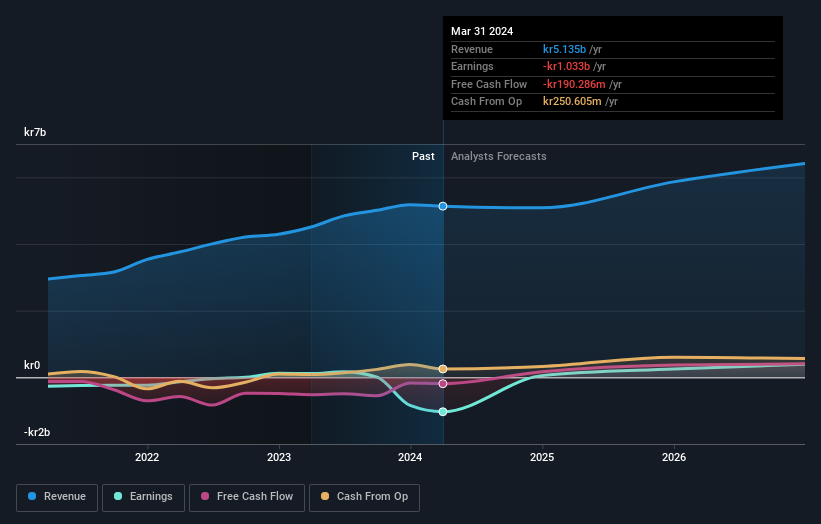The height and width of the screenshot is (524, 821).
Task: Click the Revenue value kr5.135b
Action: (564, 49)
